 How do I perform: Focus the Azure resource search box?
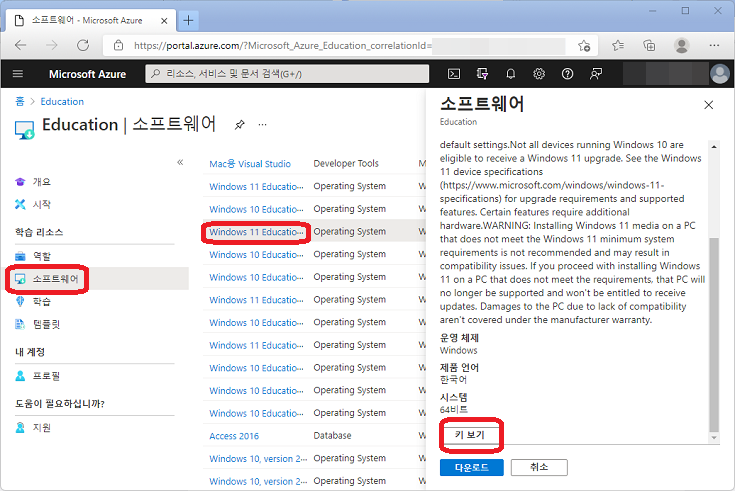pyautogui.click(x=287, y=74)
